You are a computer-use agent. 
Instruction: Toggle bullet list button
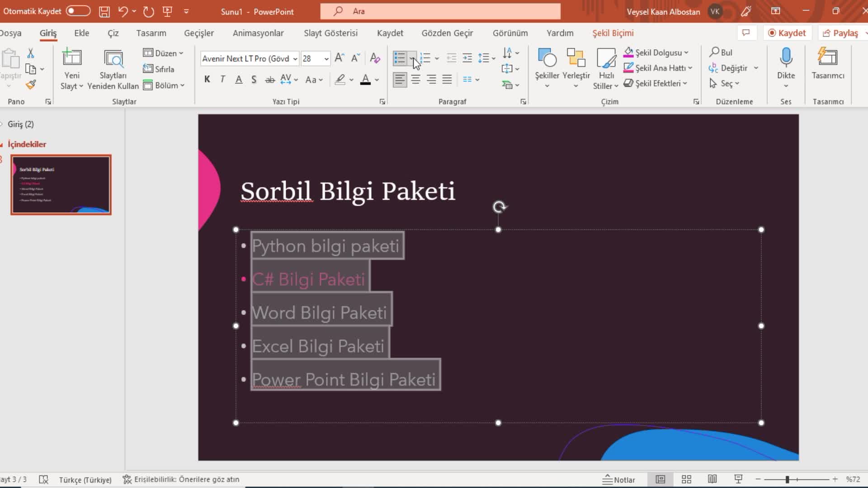[x=400, y=58]
